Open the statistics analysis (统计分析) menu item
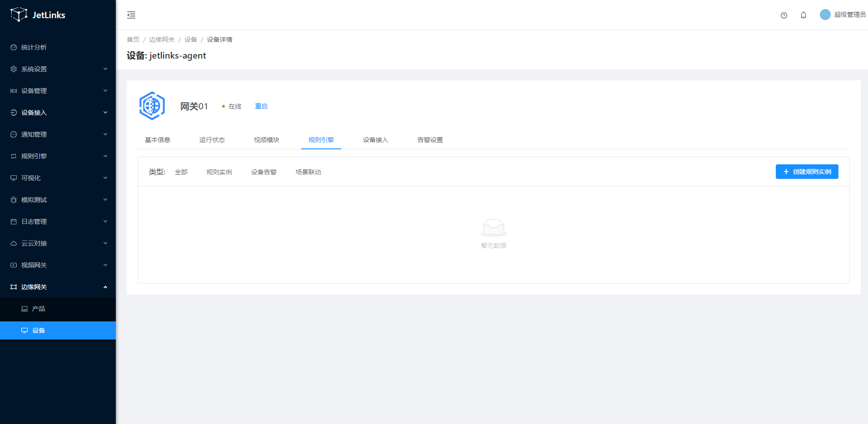The image size is (868, 424). coord(34,47)
